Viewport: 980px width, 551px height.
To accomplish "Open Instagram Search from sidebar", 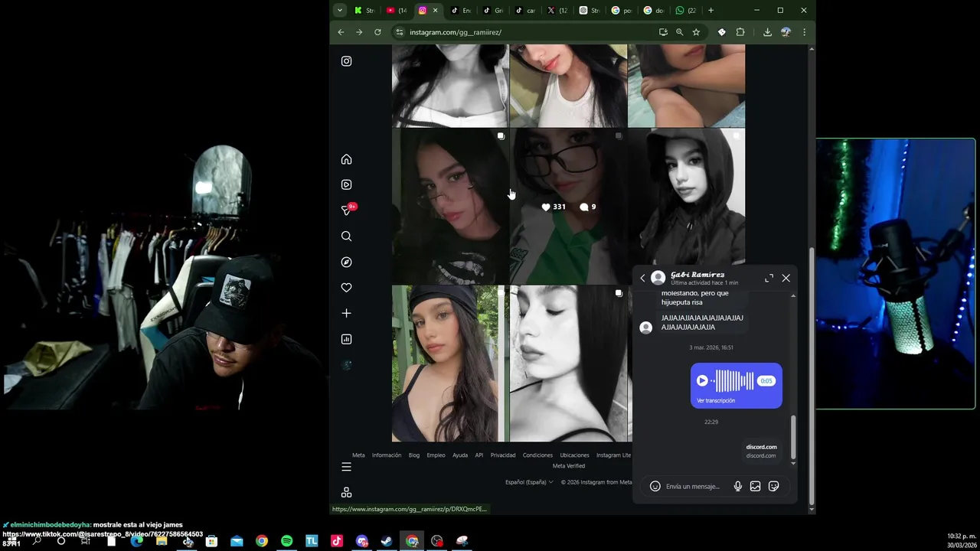I will (x=346, y=236).
